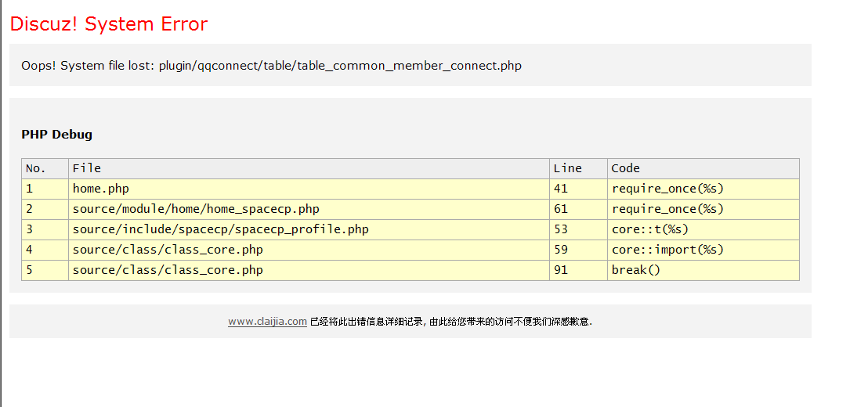
Task: Click the spacecp_profile.php file path
Action: pyautogui.click(x=220, y=229)
